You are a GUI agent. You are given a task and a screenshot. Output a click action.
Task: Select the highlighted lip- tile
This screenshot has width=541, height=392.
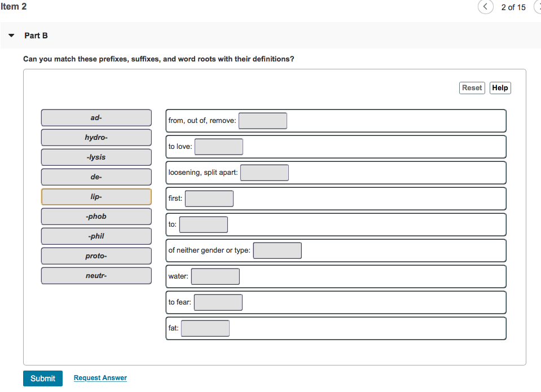coord(96,196)
